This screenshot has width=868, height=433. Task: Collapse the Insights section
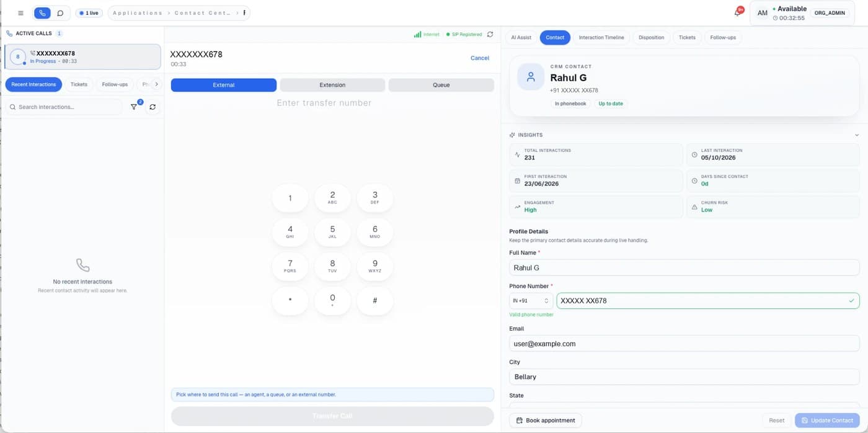click(857, 135)
